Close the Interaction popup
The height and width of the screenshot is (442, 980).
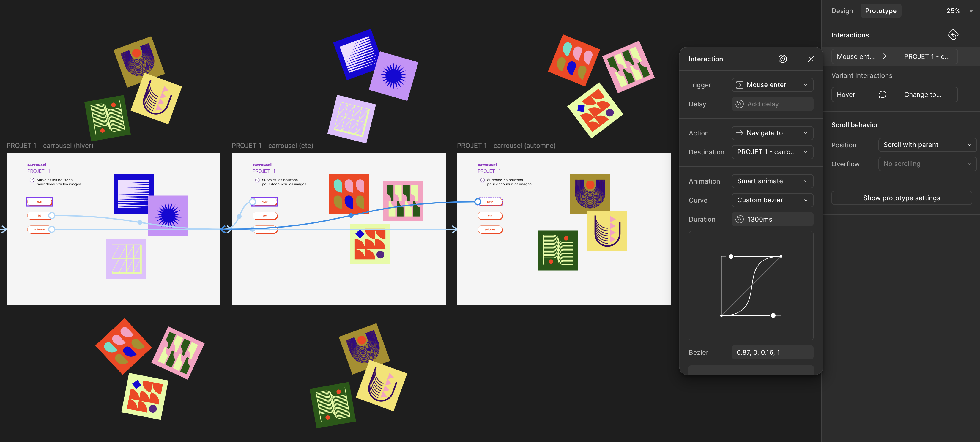tap(811, 59)
